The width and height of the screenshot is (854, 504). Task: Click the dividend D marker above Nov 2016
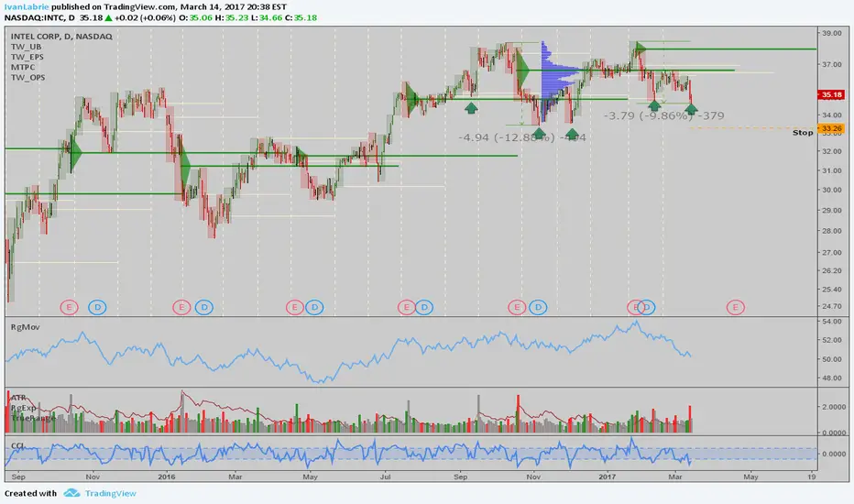(538, 307)
